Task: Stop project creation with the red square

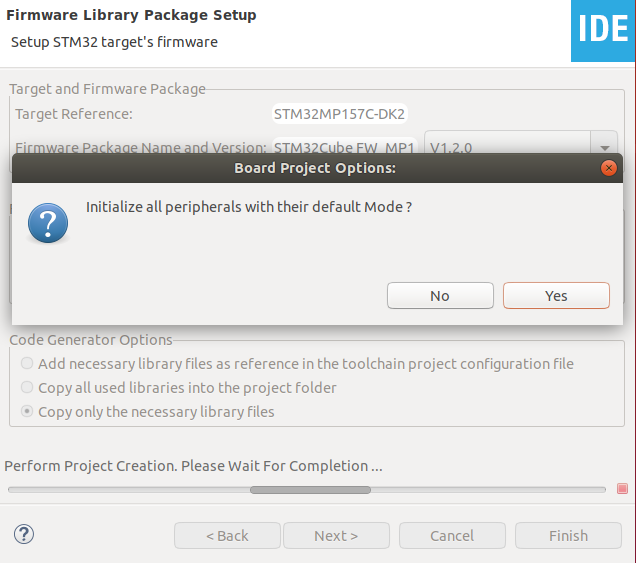Action: point(622,488)
